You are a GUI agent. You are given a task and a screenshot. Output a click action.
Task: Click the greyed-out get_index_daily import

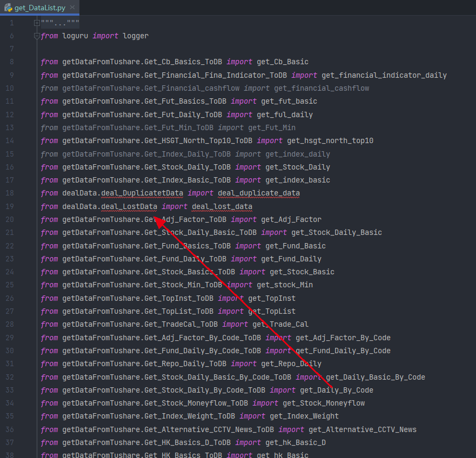click(298, 154)
